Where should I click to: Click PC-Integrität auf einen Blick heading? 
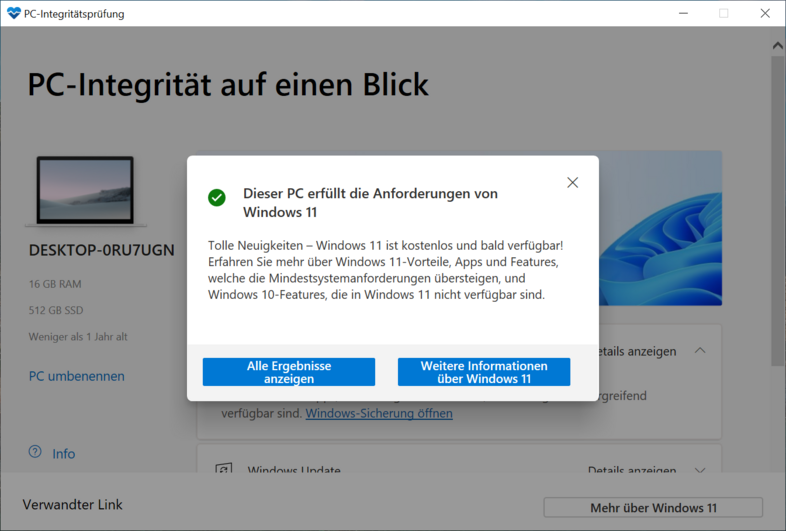[228, 84]
